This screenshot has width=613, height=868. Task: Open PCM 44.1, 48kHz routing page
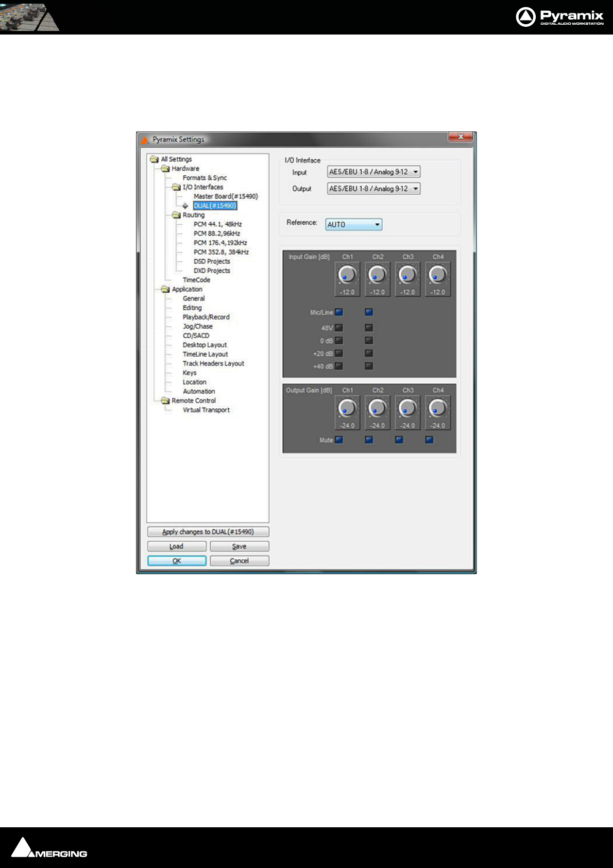click(217, 224)
